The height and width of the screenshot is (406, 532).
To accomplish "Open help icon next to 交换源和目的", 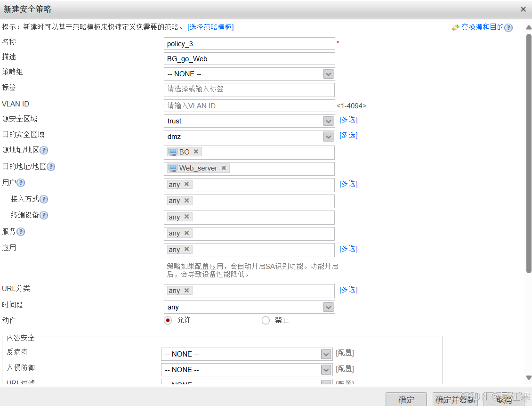I will tap(508, 27).
